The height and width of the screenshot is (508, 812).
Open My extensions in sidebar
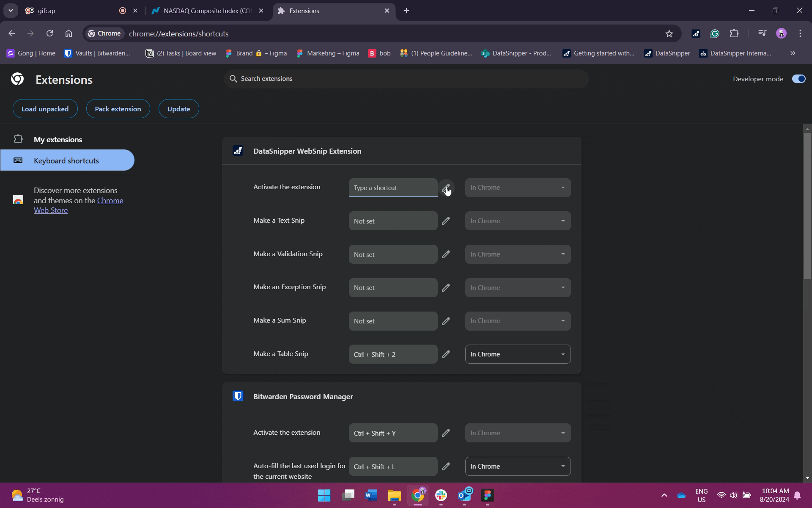58,139
